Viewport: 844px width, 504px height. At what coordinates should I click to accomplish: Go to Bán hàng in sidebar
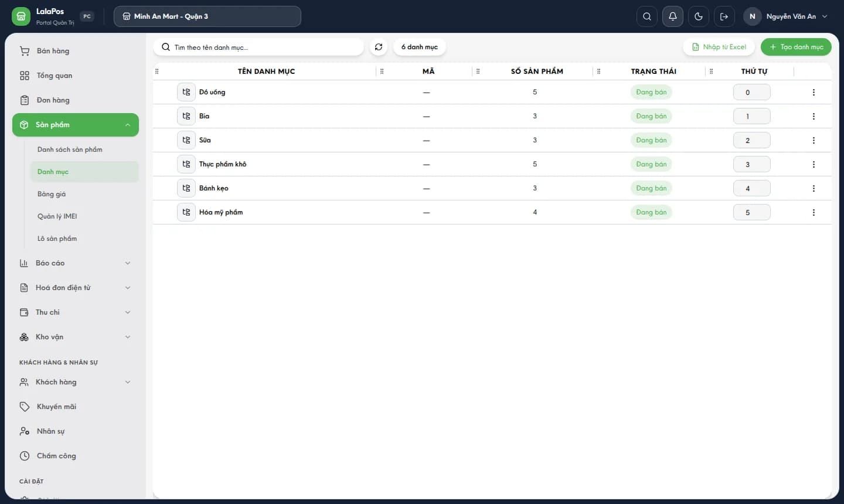(76, 51)
